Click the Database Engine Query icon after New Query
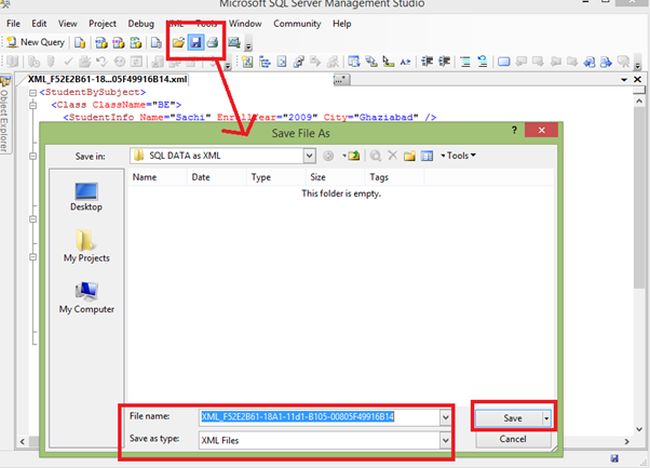The image size is (650, 468). coord(80,42)
